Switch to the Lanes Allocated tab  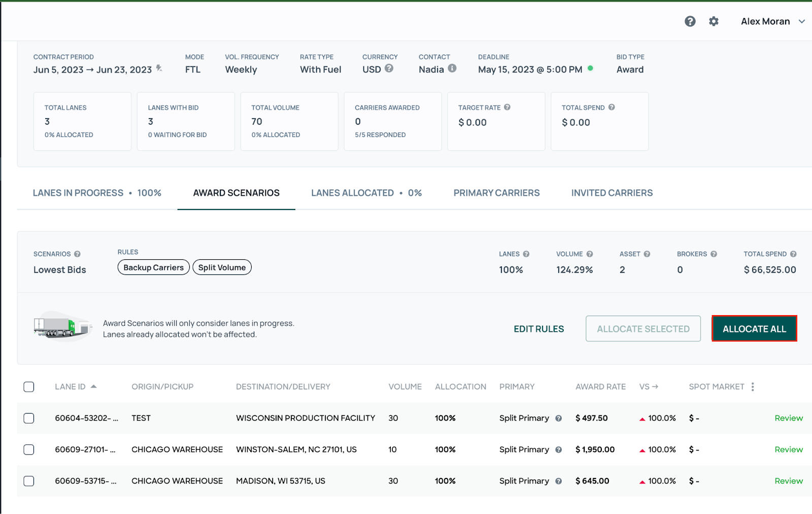[366, 193]
